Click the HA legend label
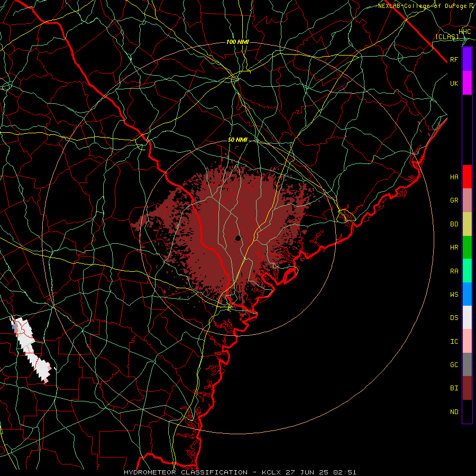 click(454, 177)
